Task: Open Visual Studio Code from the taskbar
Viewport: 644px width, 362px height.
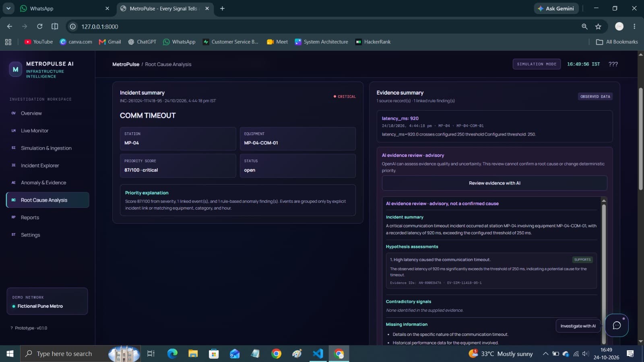Action: click(318, 354)
